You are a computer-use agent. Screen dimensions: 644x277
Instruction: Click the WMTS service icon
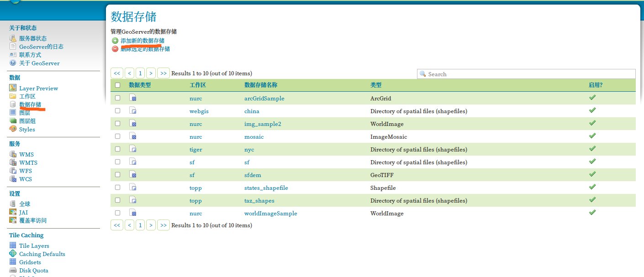pyautogui.click(x=13, y=162)
